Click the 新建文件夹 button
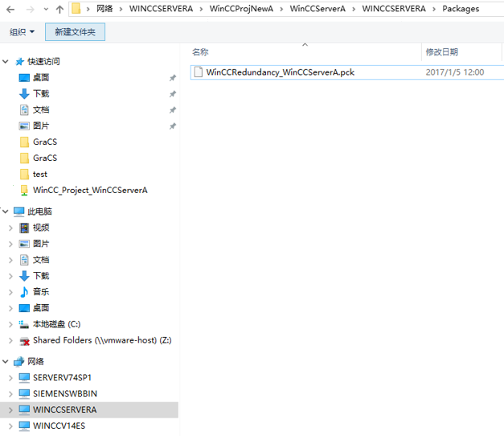The height and width of the screenshot is (436, 504). [75, 32]
